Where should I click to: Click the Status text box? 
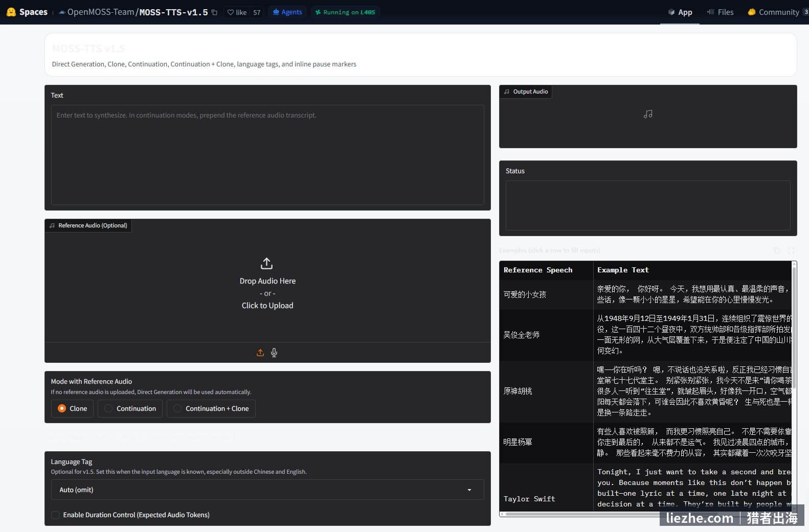648,205
